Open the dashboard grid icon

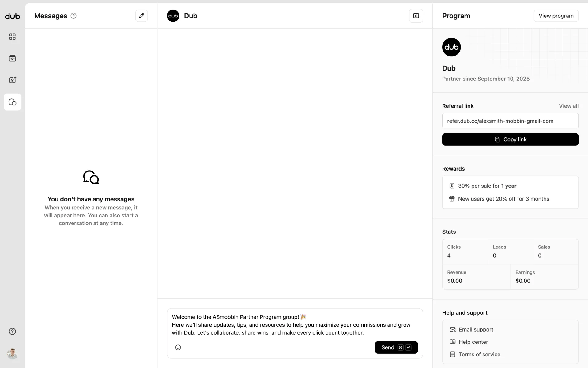pyautogui.click(x=12, y=37)
